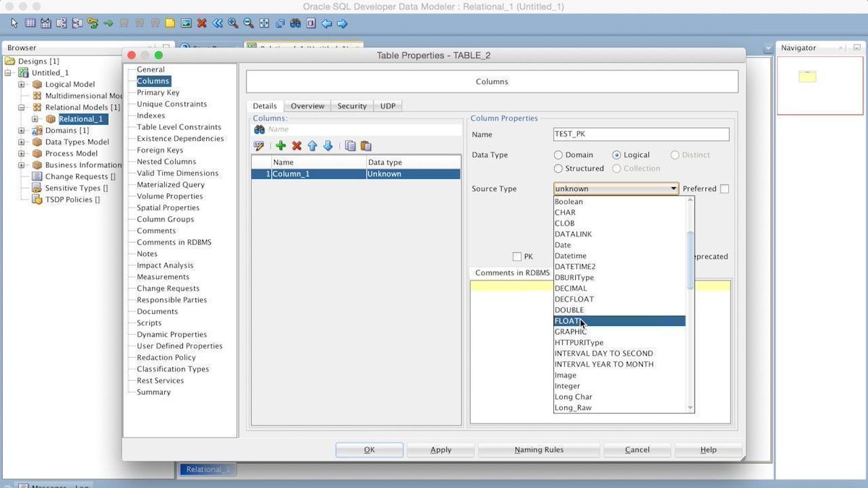Click the blue back arrow in main toolbar
The height and width of the screenshot is (488, 868).
tap(326, 23)
